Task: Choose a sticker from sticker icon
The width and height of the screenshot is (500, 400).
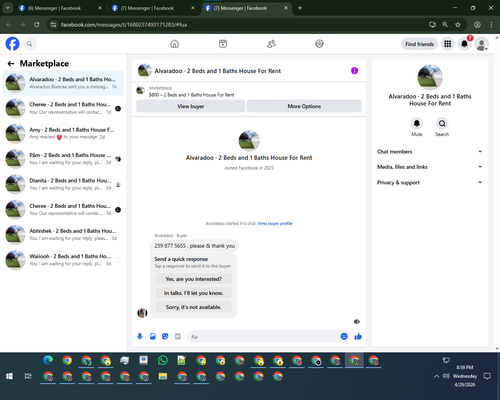Action: tap(165, 336)
